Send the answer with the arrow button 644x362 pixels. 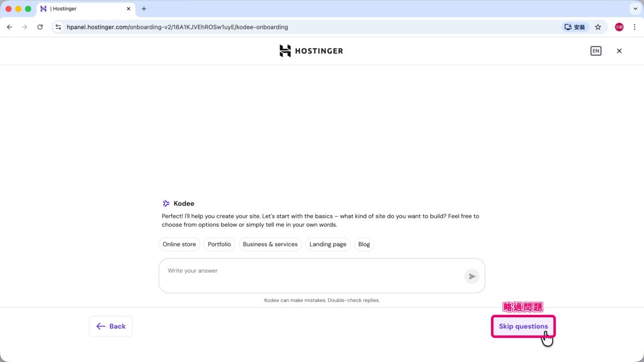(471, 276)
